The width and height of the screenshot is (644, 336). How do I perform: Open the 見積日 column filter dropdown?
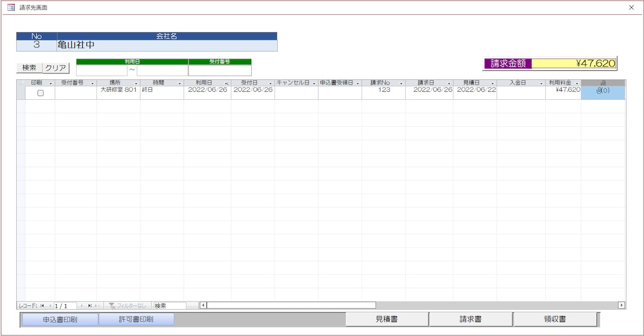tap(493, 83)
